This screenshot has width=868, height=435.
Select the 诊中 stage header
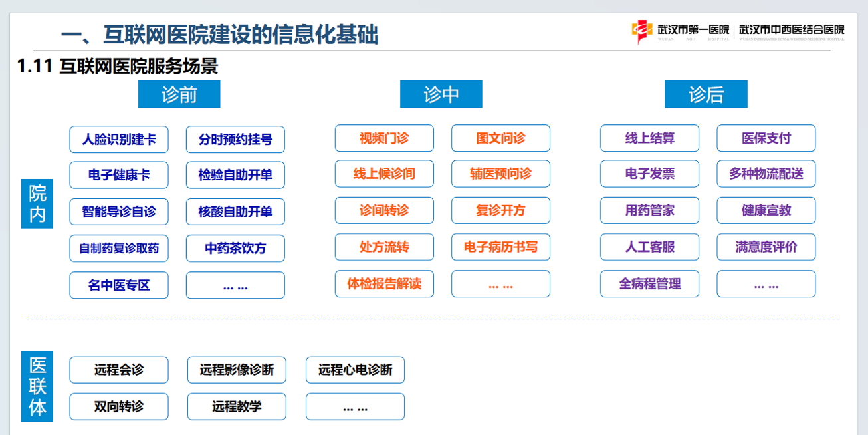[x=441, y=94]
